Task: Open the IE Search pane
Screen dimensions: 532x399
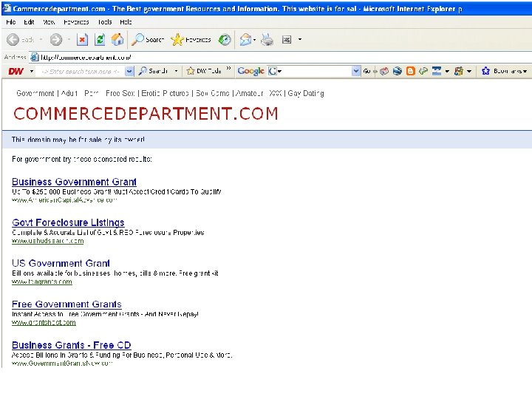Action: (x=148, y=40)
